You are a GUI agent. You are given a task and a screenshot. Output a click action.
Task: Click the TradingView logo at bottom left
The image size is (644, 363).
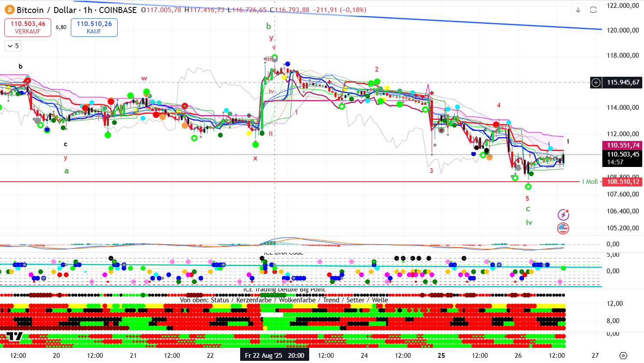point(14,337)
